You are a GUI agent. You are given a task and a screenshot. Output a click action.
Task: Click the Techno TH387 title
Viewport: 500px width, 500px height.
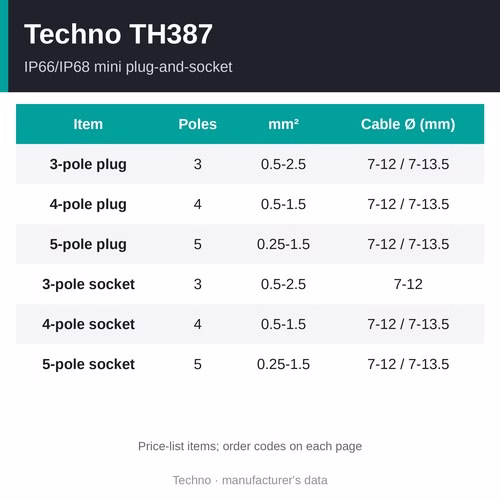pyautogui.click(x=118, y=34)
